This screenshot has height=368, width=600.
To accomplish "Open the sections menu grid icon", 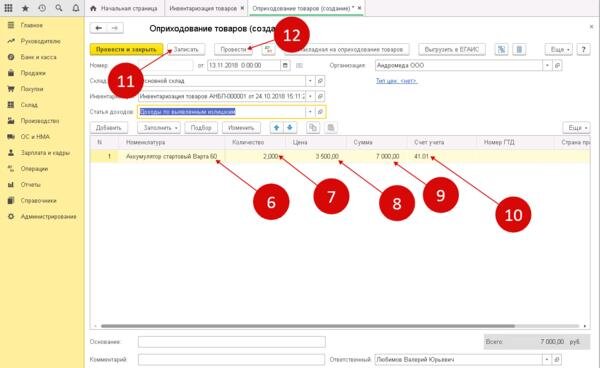I will [8, 8].
